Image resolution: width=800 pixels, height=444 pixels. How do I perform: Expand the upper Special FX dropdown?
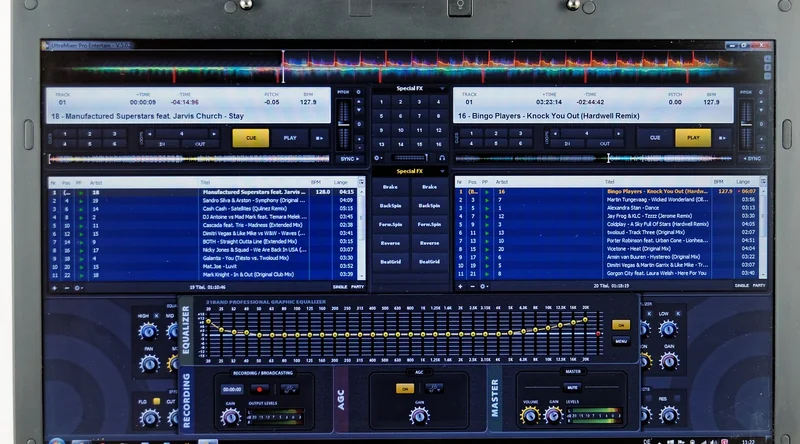coord(442,88)
